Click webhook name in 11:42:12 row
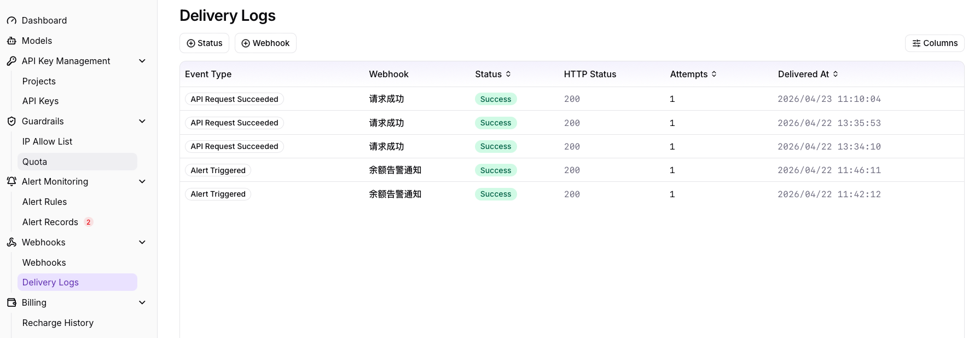This screenshot has height=338, width=980. click(x=395, y=194)
